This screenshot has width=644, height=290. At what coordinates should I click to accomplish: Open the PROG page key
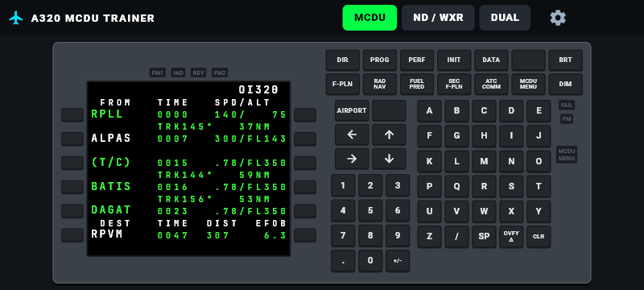[x=379, y=60]
